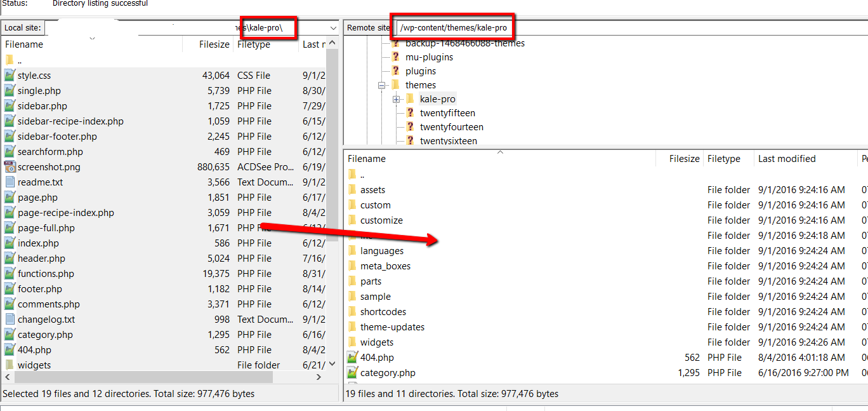Sort local list by Filesize header

[214, 44]
